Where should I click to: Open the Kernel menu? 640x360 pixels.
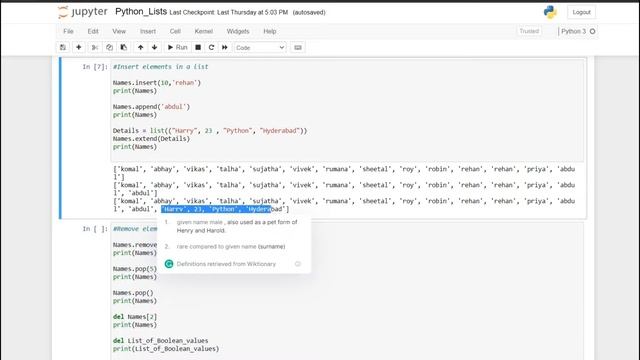pyautogui.click(x=204, y=31)
